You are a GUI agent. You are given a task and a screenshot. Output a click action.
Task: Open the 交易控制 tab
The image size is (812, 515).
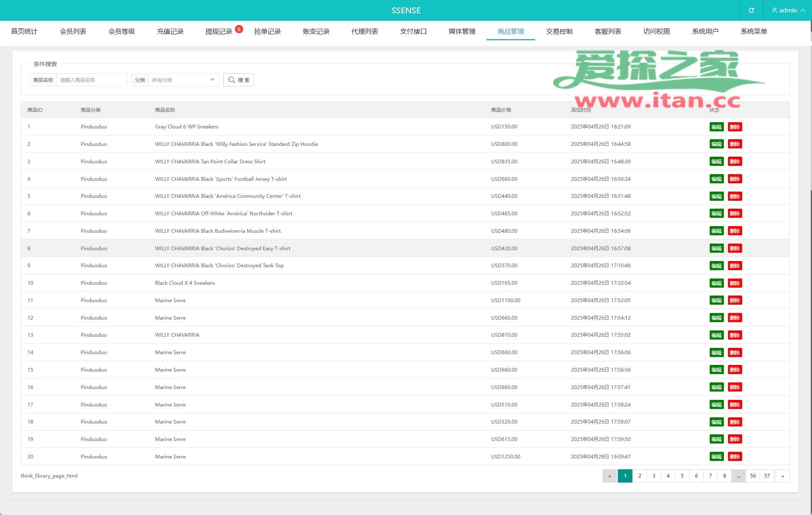click(x=559, y=32)
